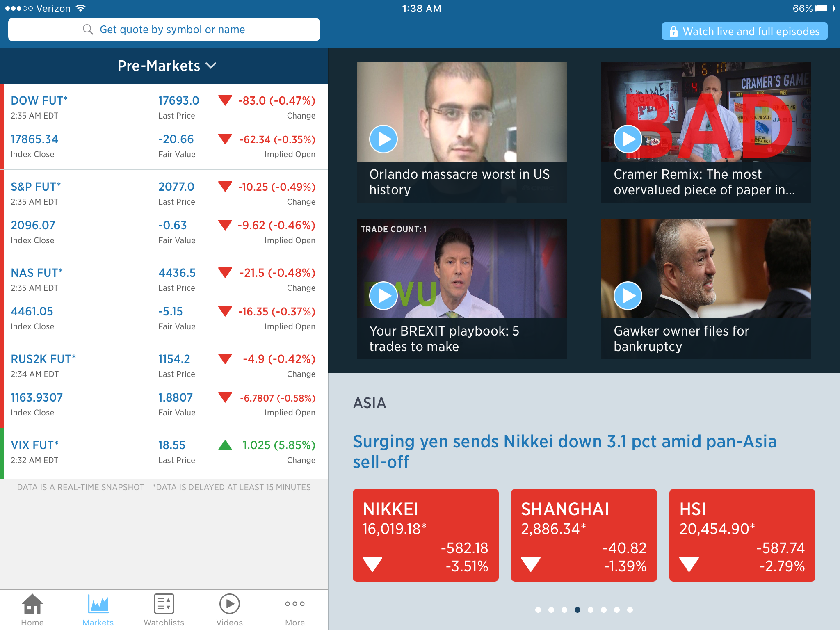Play the BREXIT playbook video
The height and width of the screenshot is (630, 840).
pyautogui.click(x=383, y=296)
